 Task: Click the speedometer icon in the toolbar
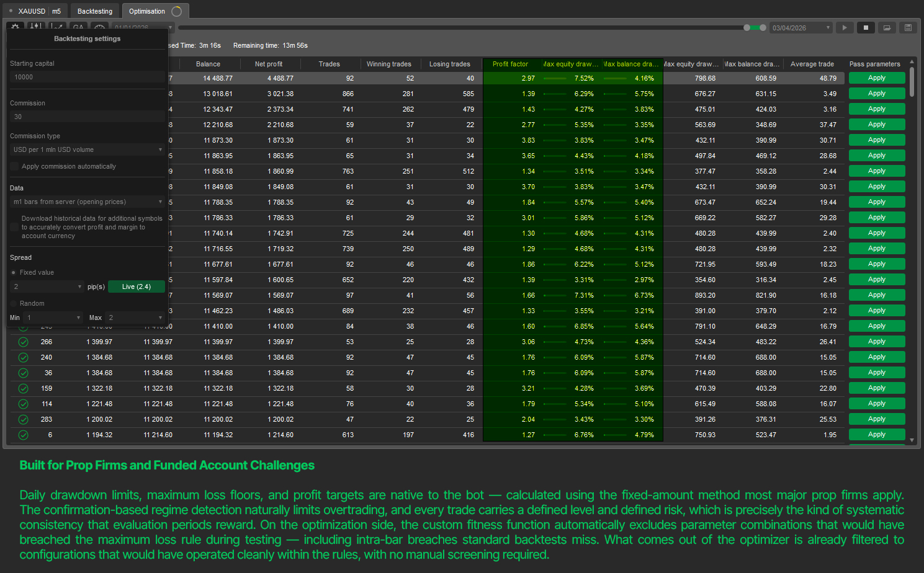pos(99,27)
